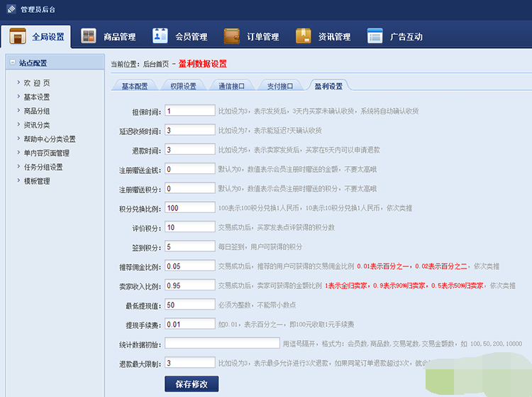532x397 pixels.
Task: Focus the 签到积分 input field
Action: click(x=190, y=246)
